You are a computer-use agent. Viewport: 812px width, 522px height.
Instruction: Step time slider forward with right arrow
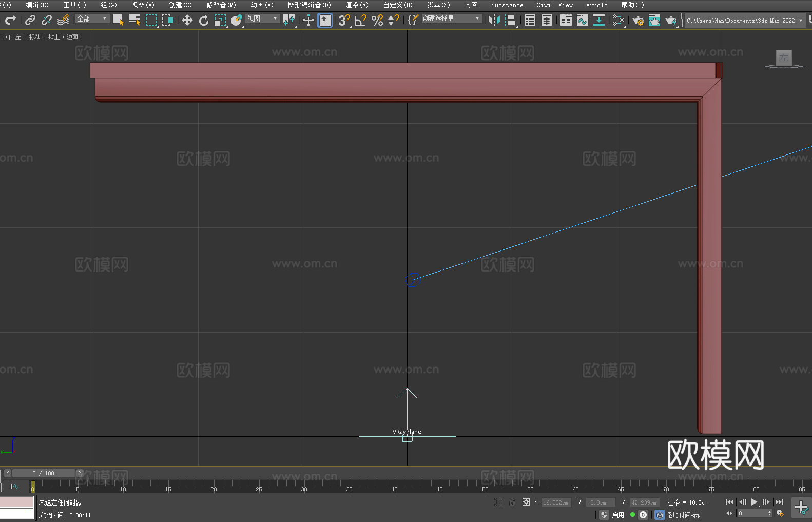80,473
